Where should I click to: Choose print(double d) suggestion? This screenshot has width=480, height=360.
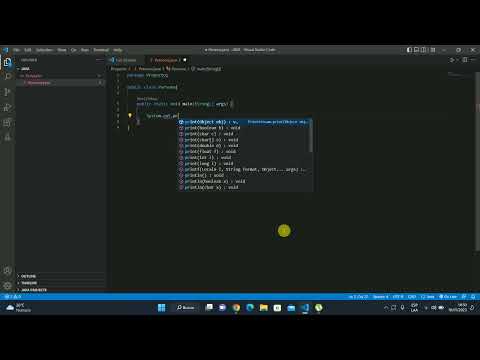[245, 146]
